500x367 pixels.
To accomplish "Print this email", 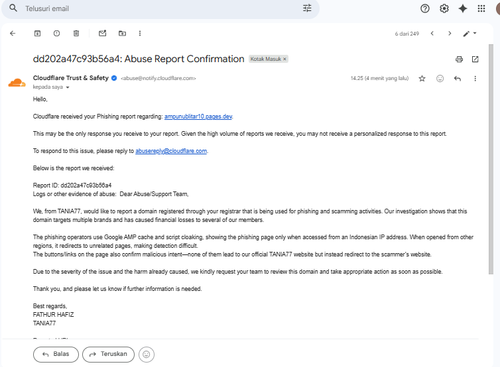I will click(x=459, y=59).
